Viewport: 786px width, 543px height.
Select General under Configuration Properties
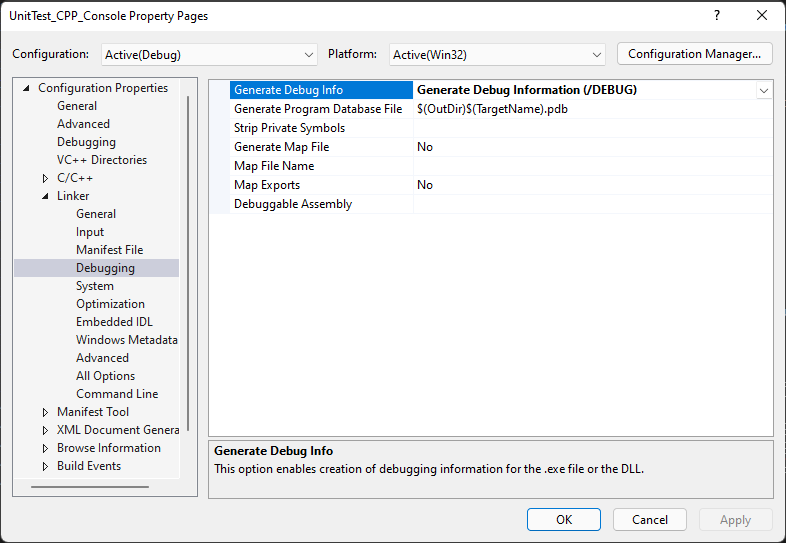[77, 106]
